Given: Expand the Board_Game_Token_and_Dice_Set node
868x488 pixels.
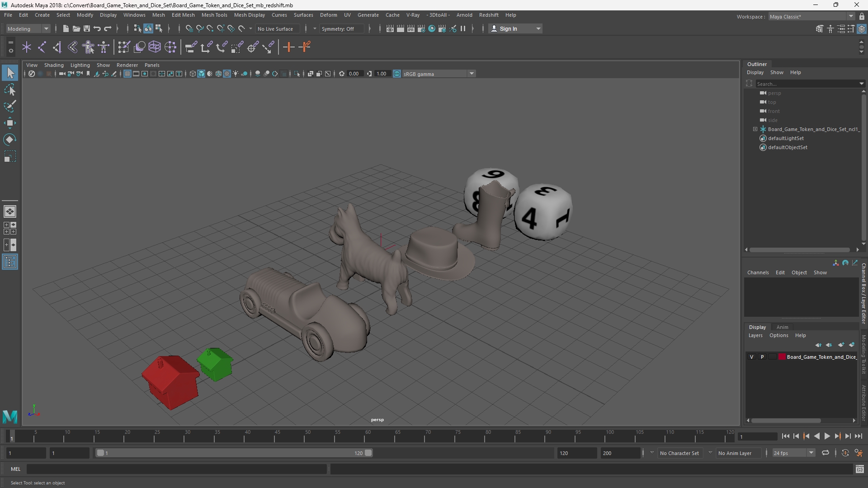Looking at the screenshot, I should click(755, 129).
